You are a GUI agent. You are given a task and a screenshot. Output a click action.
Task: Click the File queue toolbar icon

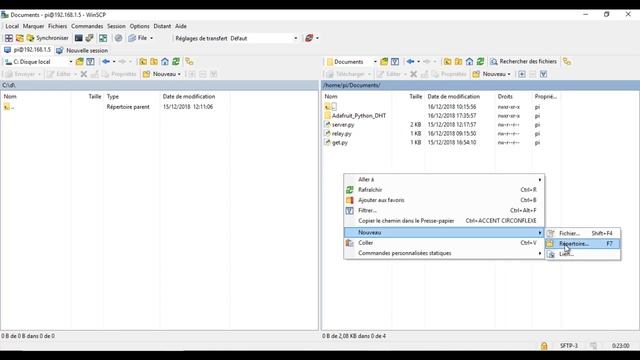coord(138,38)
